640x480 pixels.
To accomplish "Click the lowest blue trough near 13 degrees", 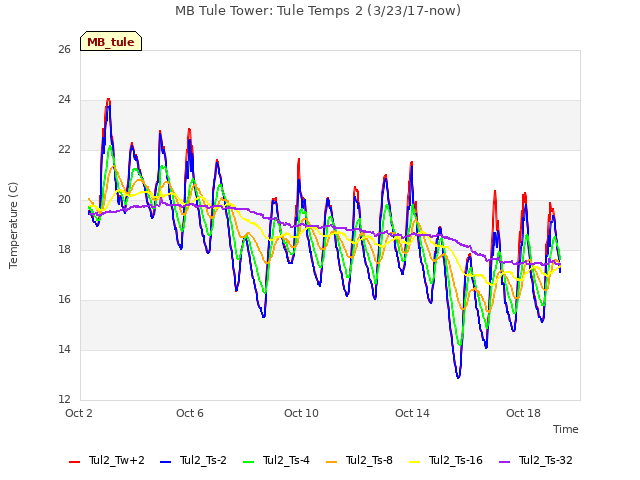I will coord(458,376).
